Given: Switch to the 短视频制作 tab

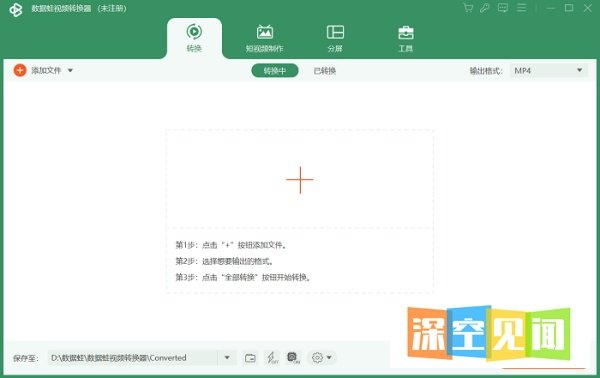Looking at the screenshot, I should pyautogui.click(x=264, y=38).
